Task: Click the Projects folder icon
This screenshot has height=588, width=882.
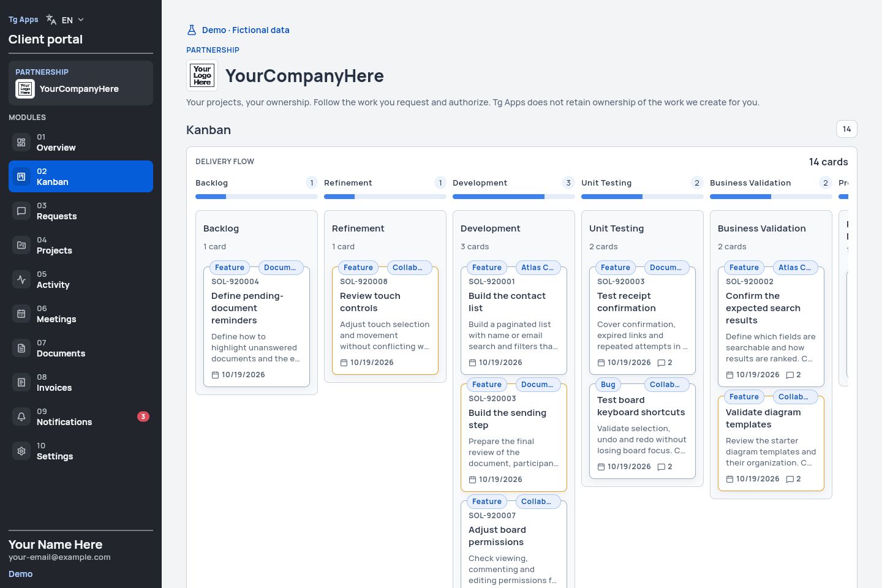Action: [x=21, y=245]
